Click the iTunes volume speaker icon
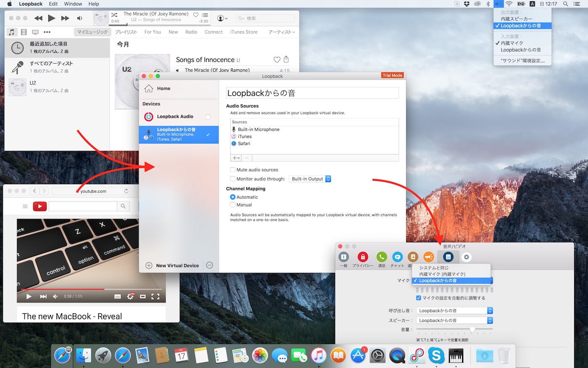The width and height of the screenshot is (588, 368). pyautogui.click(x=80, y=18)
